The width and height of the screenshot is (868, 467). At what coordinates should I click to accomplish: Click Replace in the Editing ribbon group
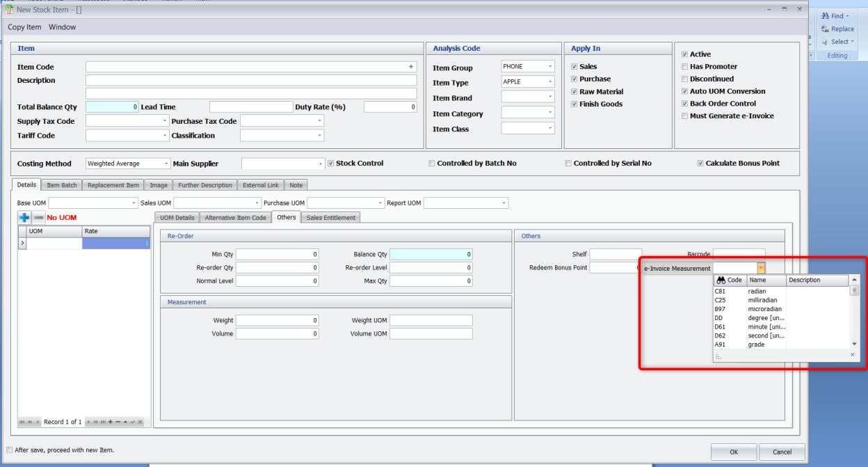pyautogui.click(x=837, y=29)
